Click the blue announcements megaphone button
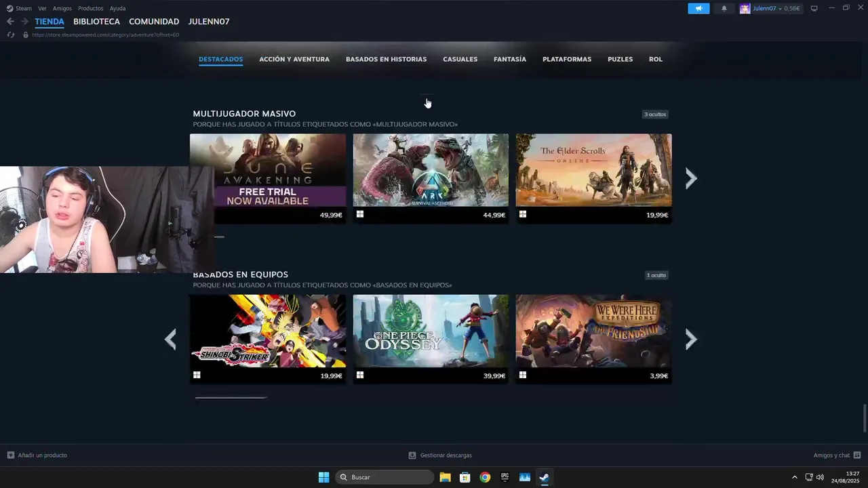 point(698,8)
